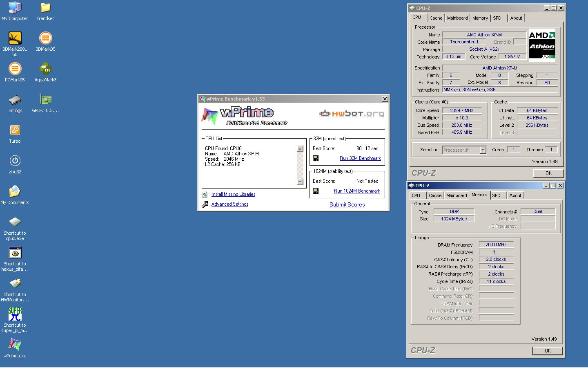Switch to Cache tab in lower CPU-Z
The image size is (588, 368).
coord(435,195)
